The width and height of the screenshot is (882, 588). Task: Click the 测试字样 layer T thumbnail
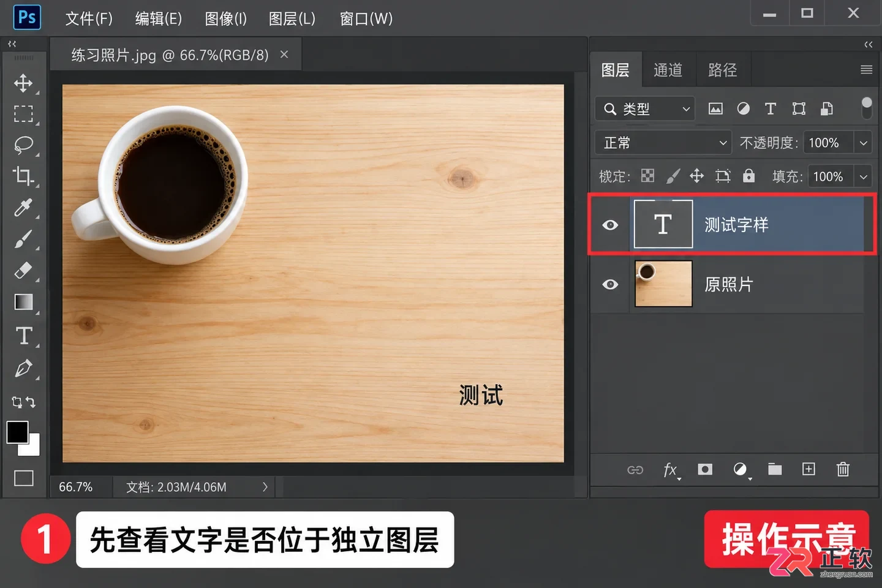(x=663, y=224)
